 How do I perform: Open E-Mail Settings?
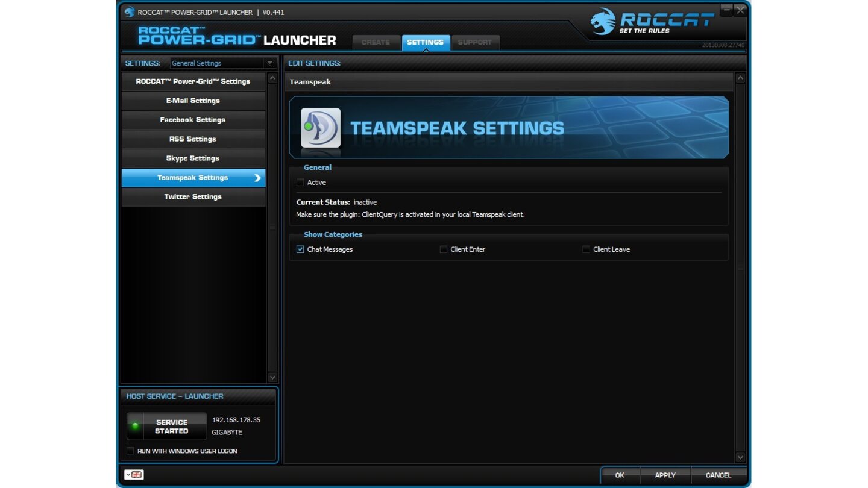coord(193,101)
